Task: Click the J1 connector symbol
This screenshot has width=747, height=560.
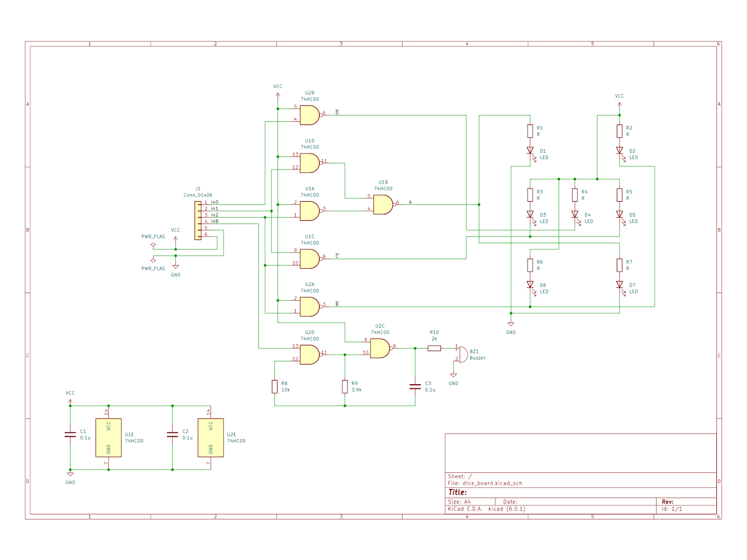Action: pos(198,220)
